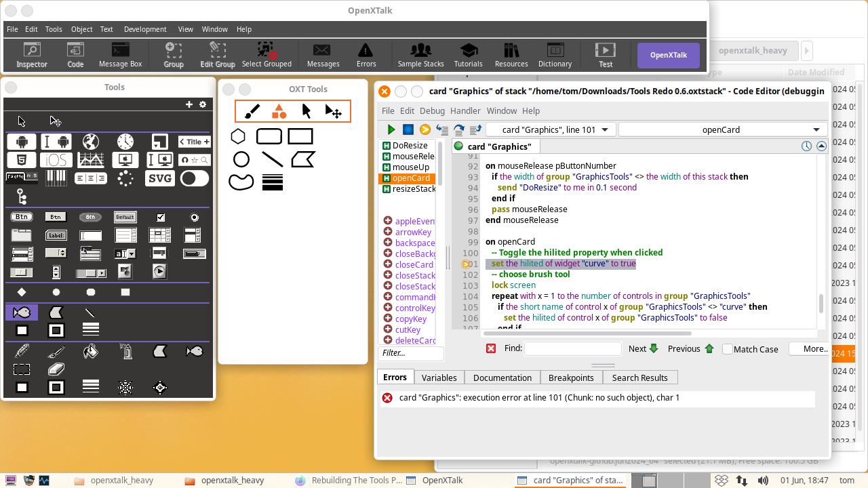Click the Step Over debug icon
Viewport: 868px width, 488px height.
459,129
